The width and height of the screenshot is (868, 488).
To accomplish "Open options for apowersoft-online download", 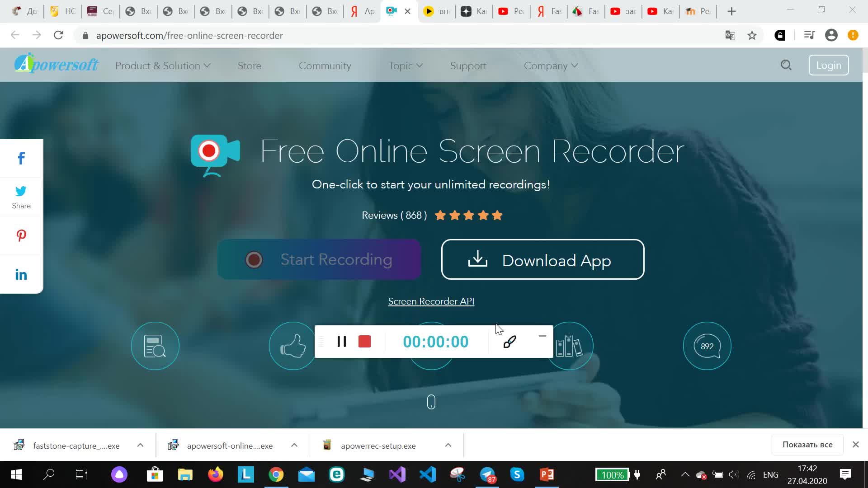I will point(294,446).
